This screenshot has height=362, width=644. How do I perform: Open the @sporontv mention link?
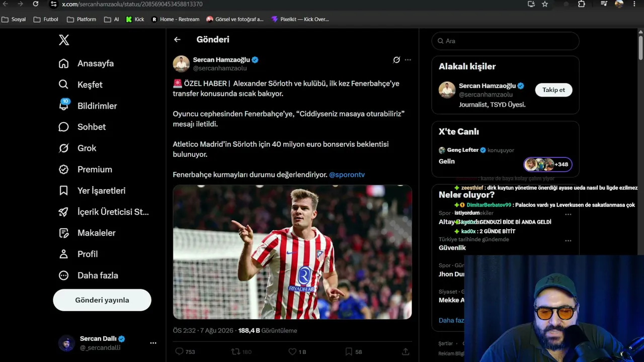pos(347,174)
